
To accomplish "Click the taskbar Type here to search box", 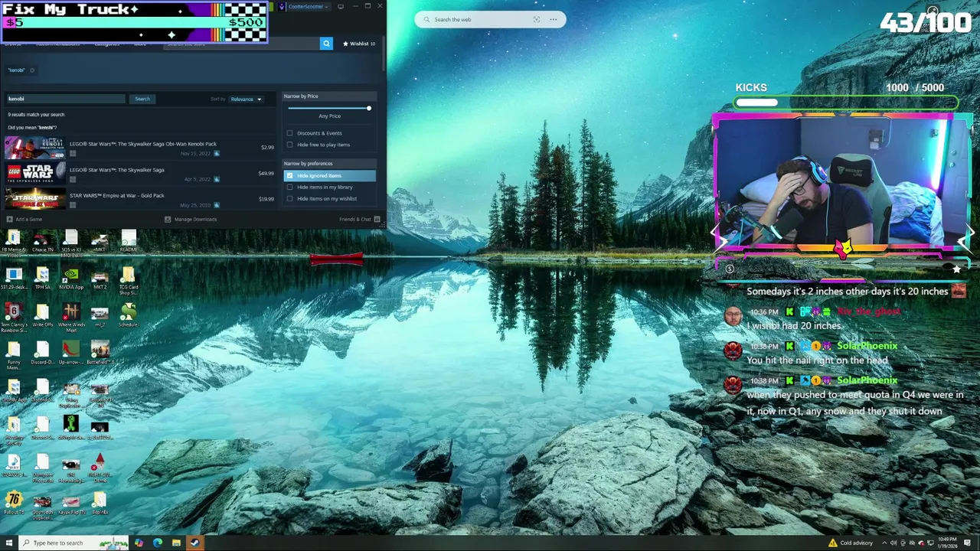I will pyautogui.click(x=74, y=543).
